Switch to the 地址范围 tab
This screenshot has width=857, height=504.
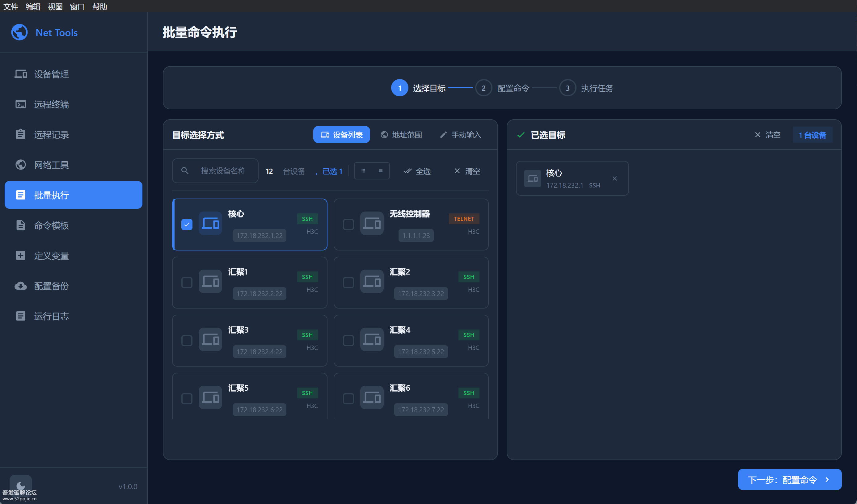click(401, 135)
